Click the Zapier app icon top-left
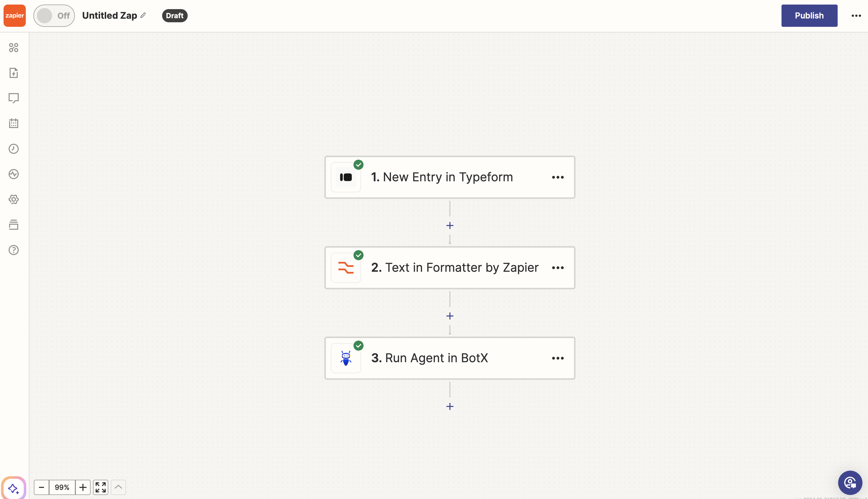868x499 pixels. pyautogui.click(x=15, y=15)
